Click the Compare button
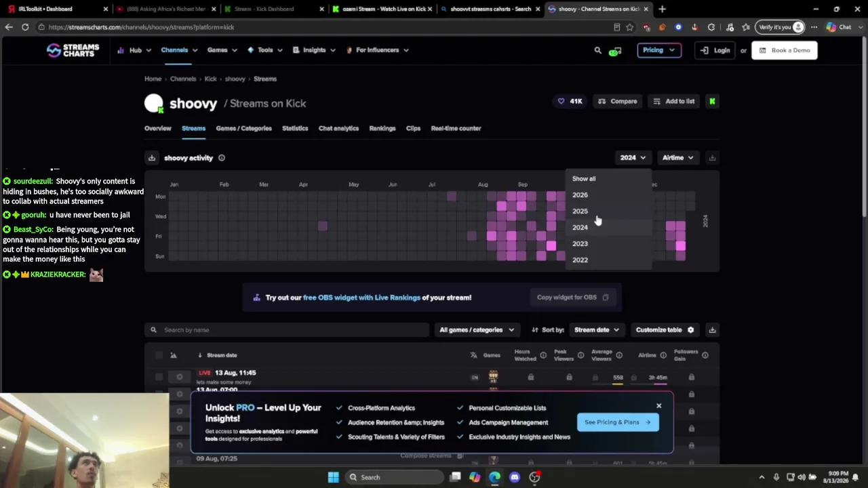868x488 pixels. (x=618, y=102)
